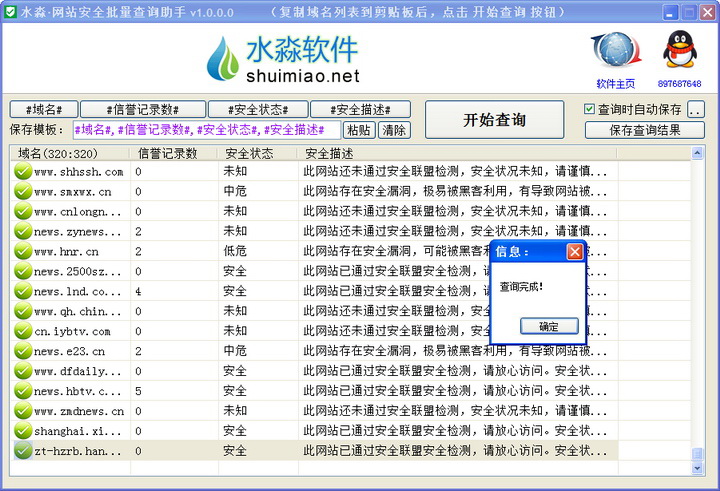Click the app icon in title bar
Viewport: 720px width, 491px height.
pyautogui.click(x=10, y=11)
